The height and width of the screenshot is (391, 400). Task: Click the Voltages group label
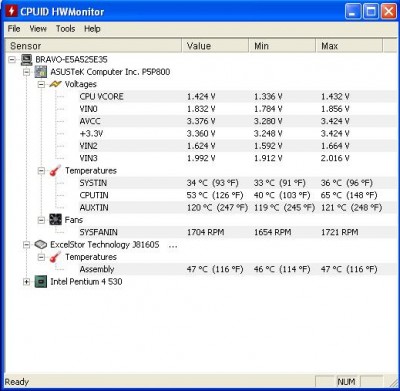[81, 84]
